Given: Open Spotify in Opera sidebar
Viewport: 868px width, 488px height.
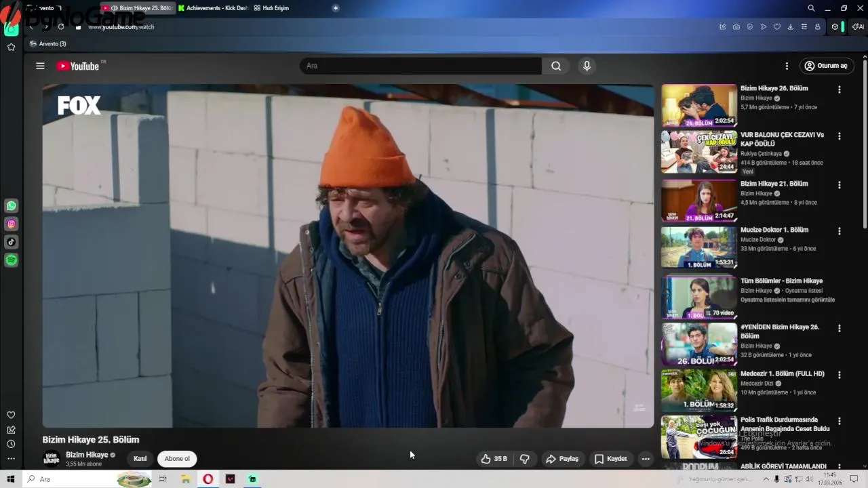Looking at the screenshot, I should click(12, 260).
